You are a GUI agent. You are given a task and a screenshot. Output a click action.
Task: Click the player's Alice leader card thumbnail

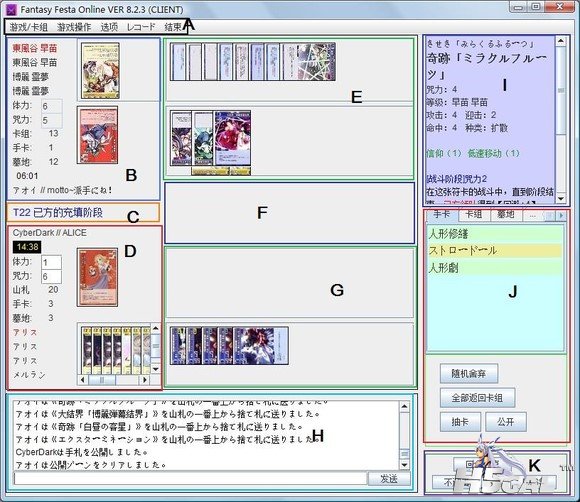(97, 277)
